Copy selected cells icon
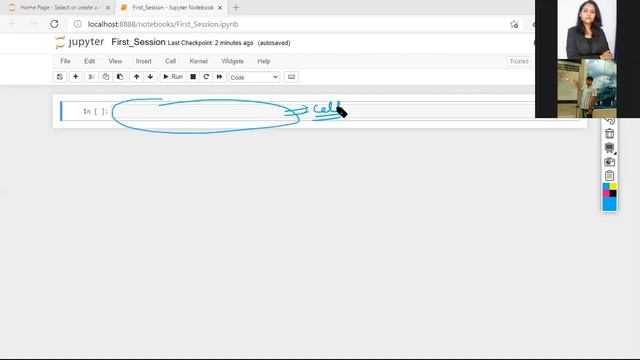Image resolution: width=640 pixels, height=360 pixels. [x=106, y=77]
